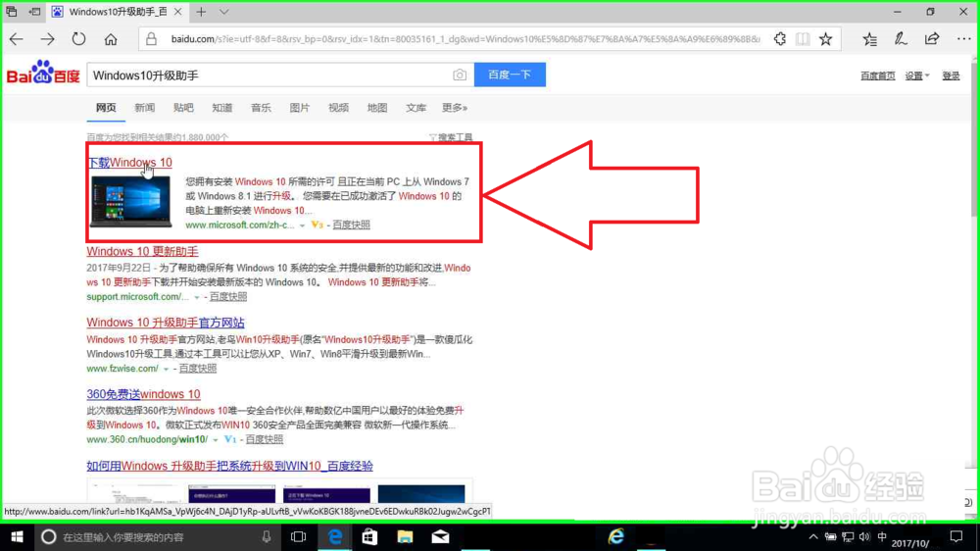Open 百度快照 for microsoft.com result
The width and height of the screenshot is (980, 551).
(x=351, y=225)
